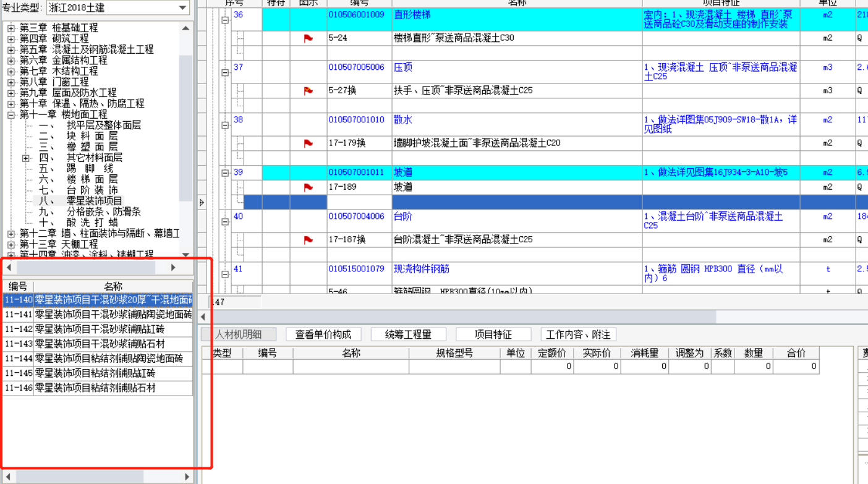868x484 pixels.
Task: Click code cell 010515001079
Action: 359,274
